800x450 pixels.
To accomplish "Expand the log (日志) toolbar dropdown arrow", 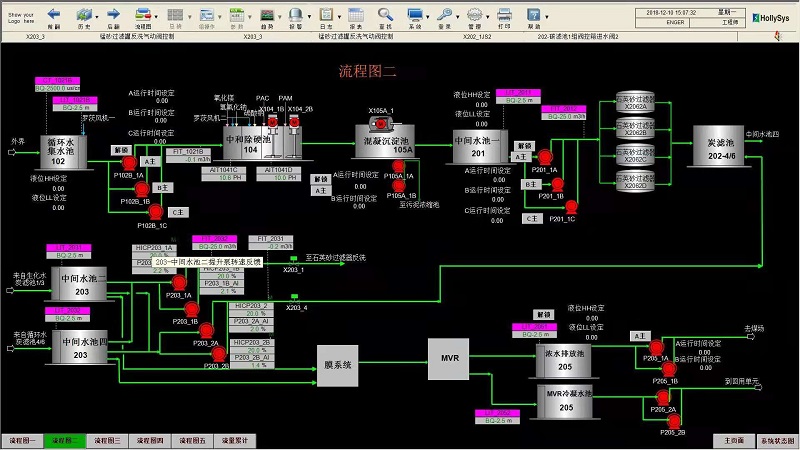I will 340,16.
